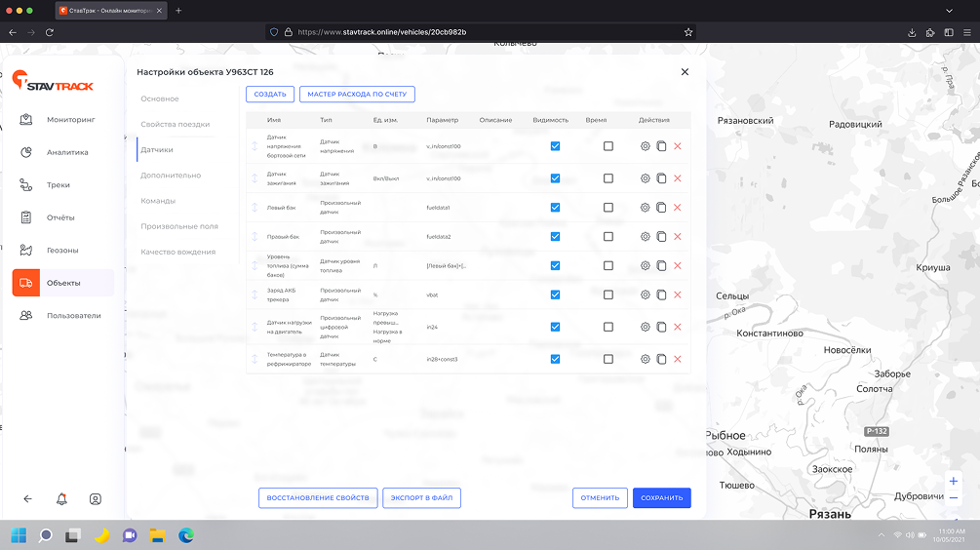Click the notifications bell in sidebar
The image size is (980, 550).
pos(61,499)
